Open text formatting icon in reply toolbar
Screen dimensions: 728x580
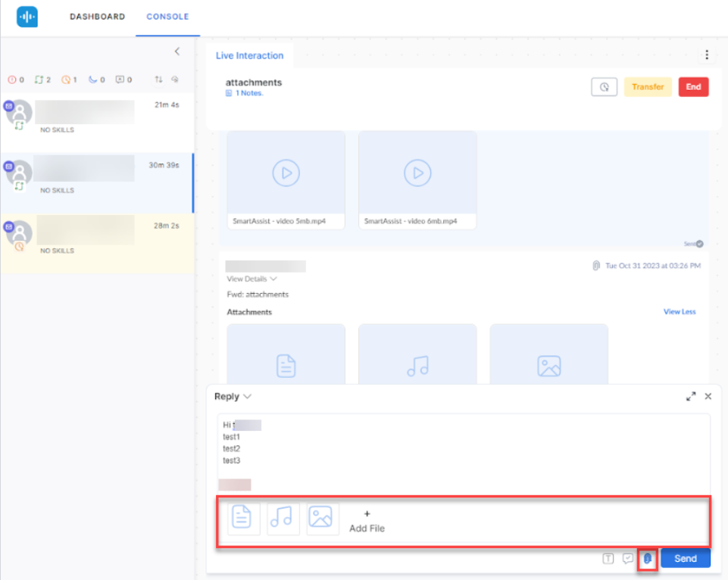[x=608, y=559]
